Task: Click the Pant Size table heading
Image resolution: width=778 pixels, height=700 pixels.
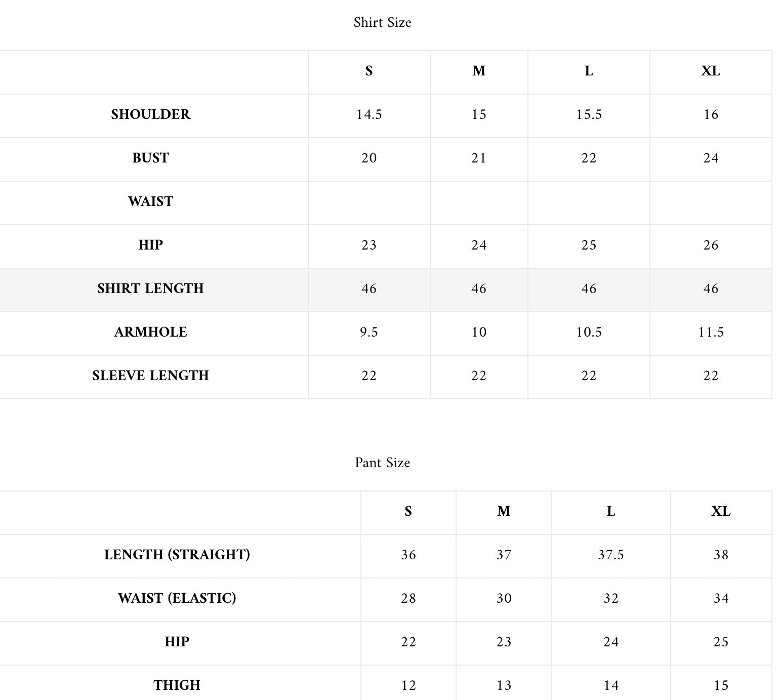Action: point(382,463)
